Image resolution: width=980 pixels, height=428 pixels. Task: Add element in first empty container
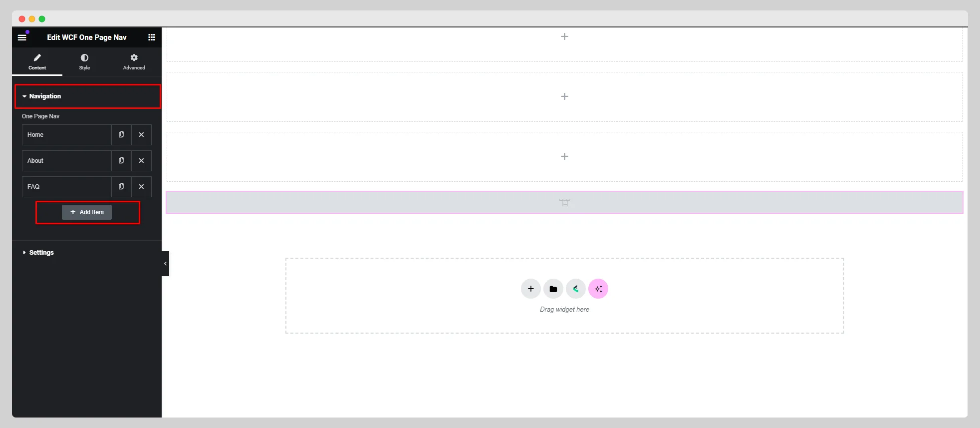[x=564, y=36]
